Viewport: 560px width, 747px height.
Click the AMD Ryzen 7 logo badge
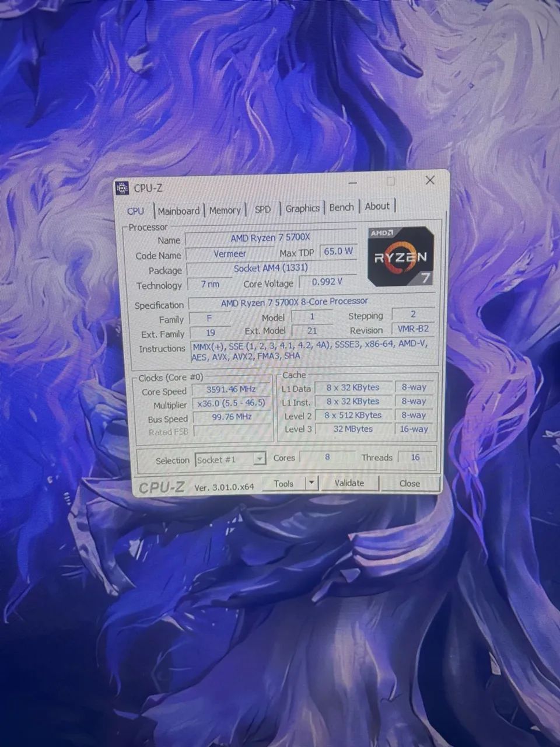401,256
